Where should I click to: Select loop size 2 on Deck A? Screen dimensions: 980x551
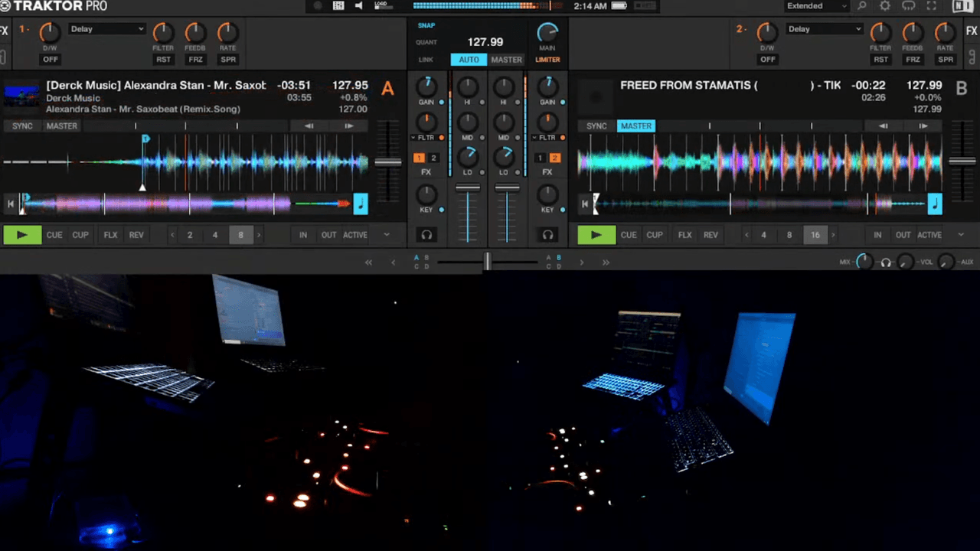(x=190, y=235)
